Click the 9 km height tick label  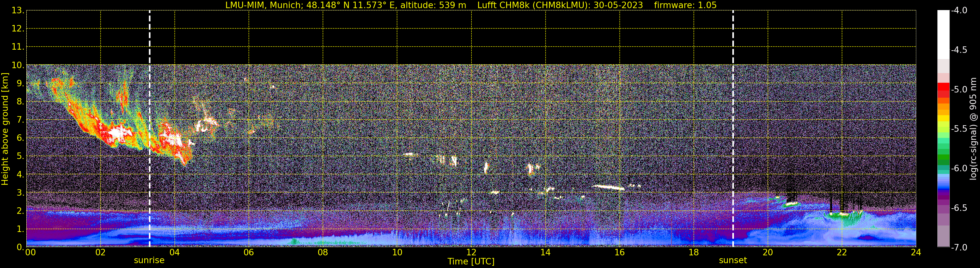[20, 83]
